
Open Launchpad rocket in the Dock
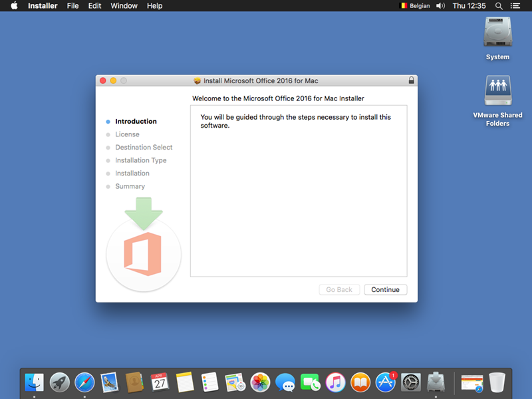(x=60, y=382)
